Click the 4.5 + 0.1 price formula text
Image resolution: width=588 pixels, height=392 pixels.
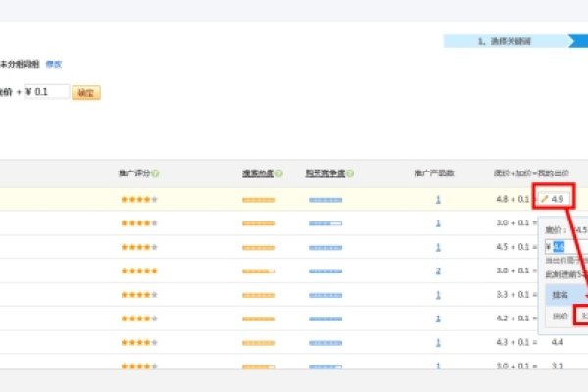pos(513,247)
